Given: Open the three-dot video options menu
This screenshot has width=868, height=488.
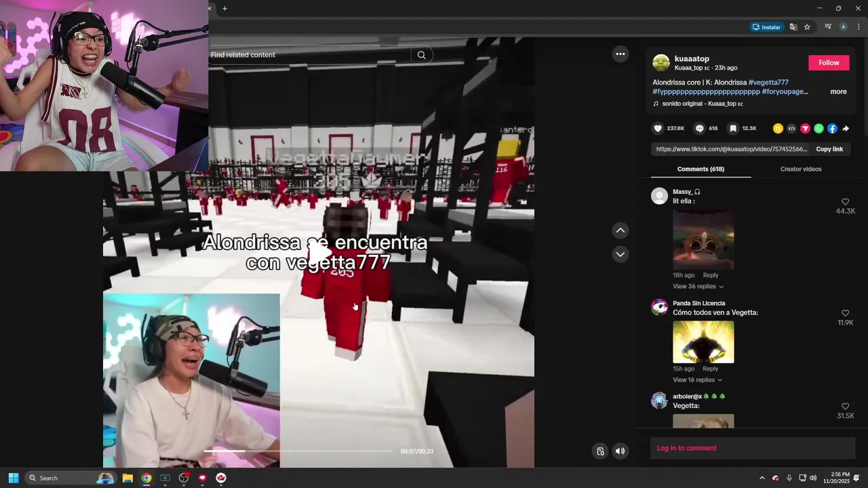Looking at the screenshot, I should [x=620, y=54].
